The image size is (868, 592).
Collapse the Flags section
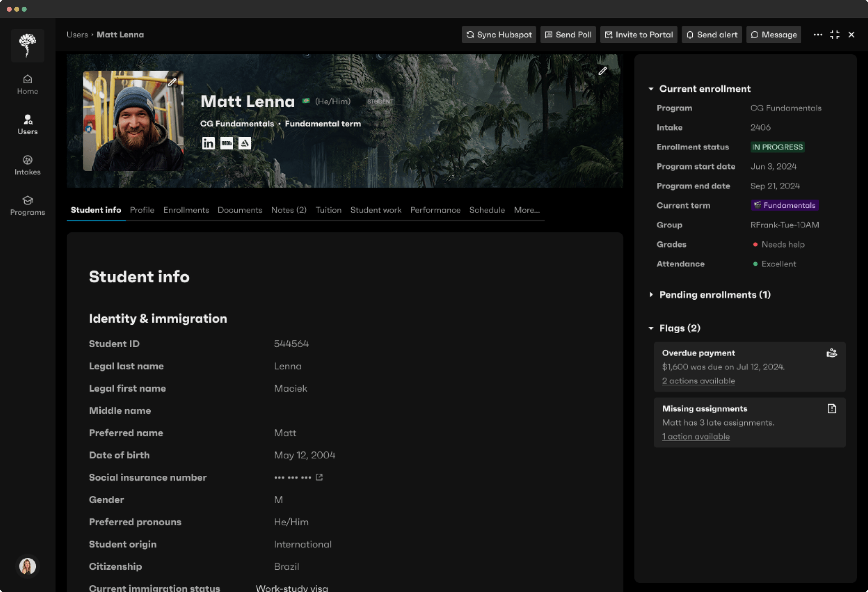(651, 328)
